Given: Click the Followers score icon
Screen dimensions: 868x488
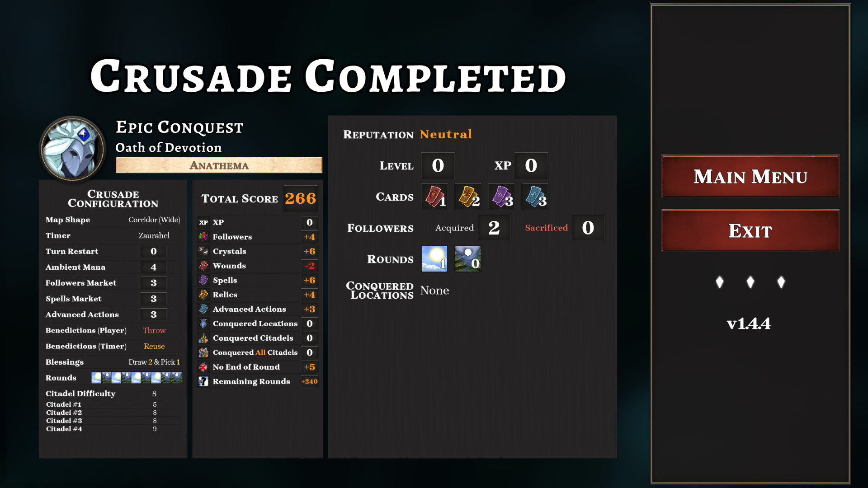Looking at the screenshot, I should [x=204, y=237].
